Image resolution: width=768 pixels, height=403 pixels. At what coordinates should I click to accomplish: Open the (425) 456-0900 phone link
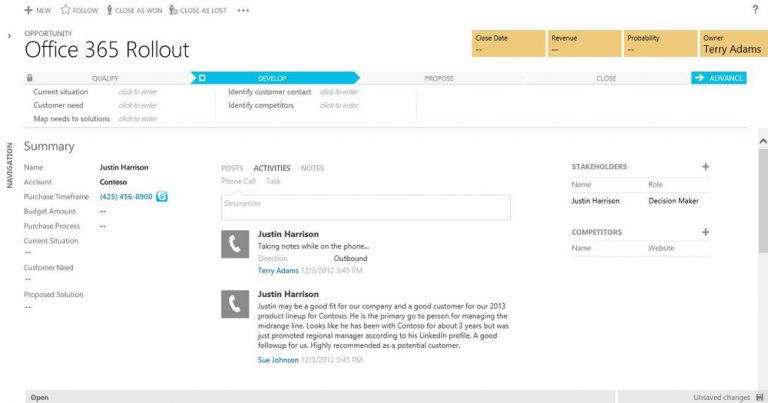pyautogui.click(x=126, y=196)
